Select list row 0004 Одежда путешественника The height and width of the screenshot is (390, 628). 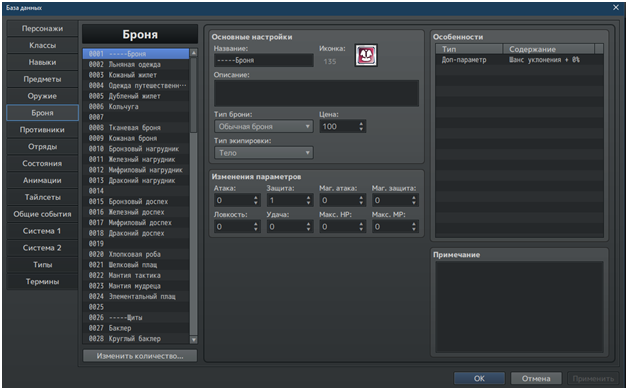pos(136,85)
